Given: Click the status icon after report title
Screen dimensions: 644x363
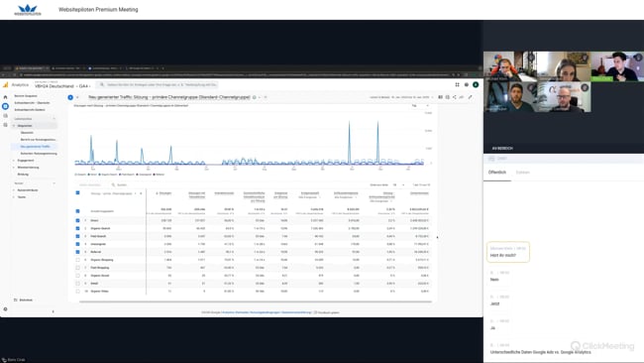Looking at the screenshot, I should pos(255,97).
